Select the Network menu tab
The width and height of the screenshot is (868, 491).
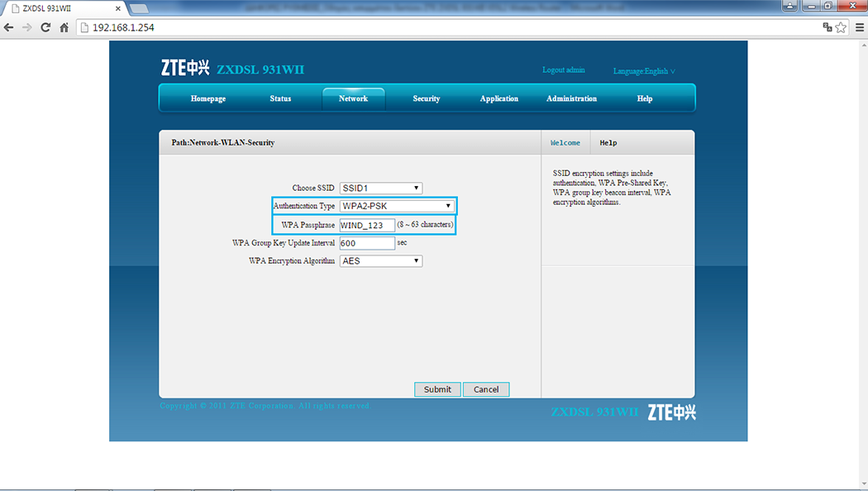click(x=353, y=98)
